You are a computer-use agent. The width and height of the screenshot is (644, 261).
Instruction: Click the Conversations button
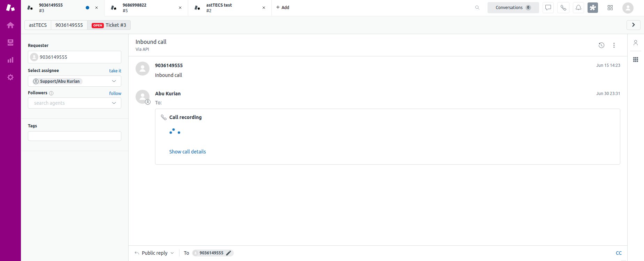click(x=513, y=8)
